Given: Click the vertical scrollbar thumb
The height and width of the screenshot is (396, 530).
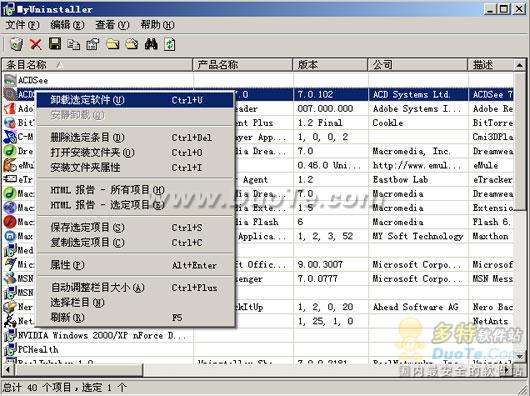Looking at the screenshot, I should pyautogui.click(x=520, y=140).
